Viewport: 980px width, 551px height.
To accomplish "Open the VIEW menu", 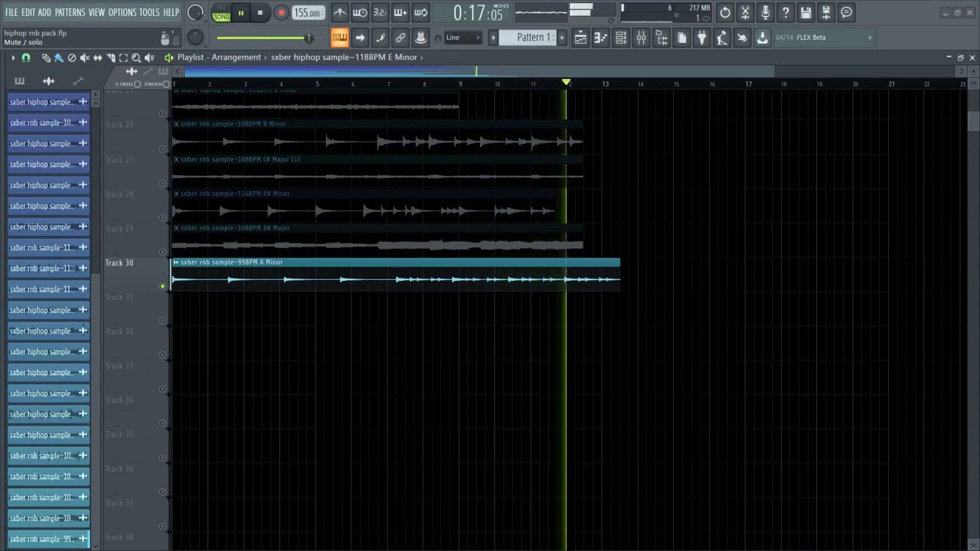I will [x=96, y=12].
